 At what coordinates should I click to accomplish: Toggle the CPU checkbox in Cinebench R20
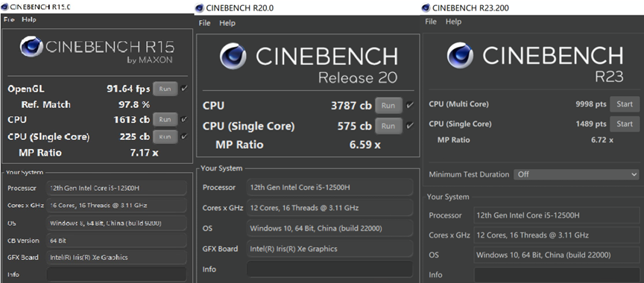[409, 106]
